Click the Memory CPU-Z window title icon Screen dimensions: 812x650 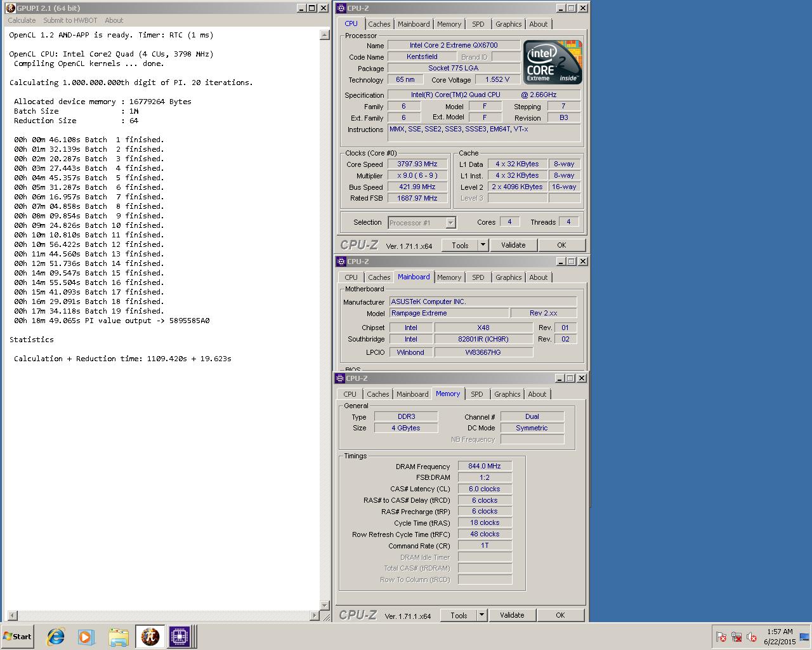pos(340,378)
